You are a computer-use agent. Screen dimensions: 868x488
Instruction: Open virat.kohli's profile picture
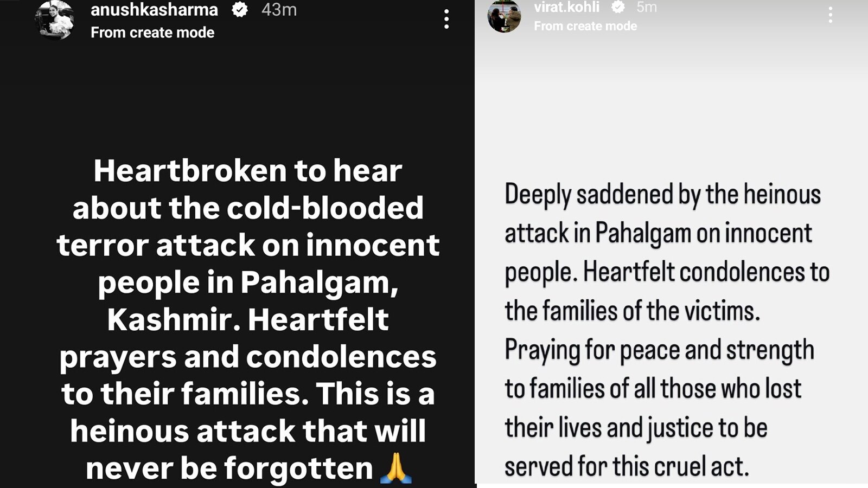pyautogui.click(x=505, y=16)
